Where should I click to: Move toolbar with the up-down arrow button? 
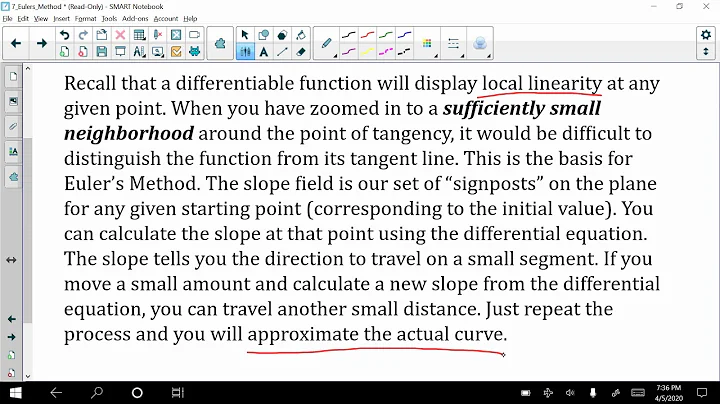[706, 51]
